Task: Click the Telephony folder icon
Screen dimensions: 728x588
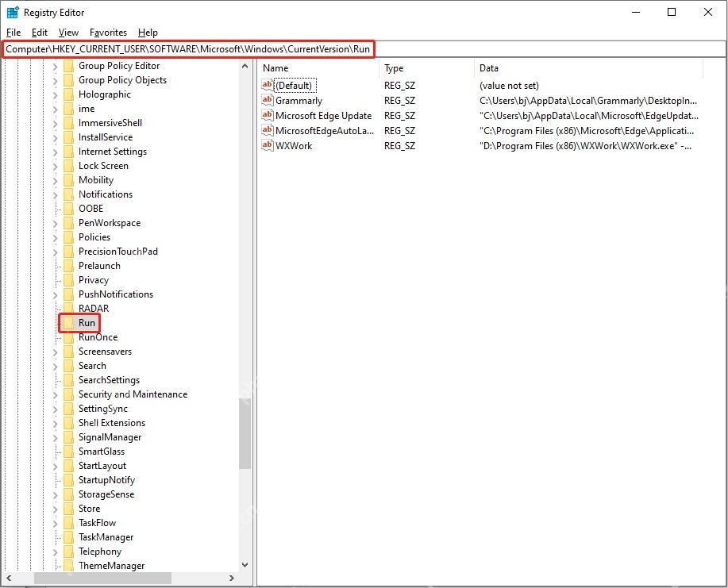Action: 69,551
